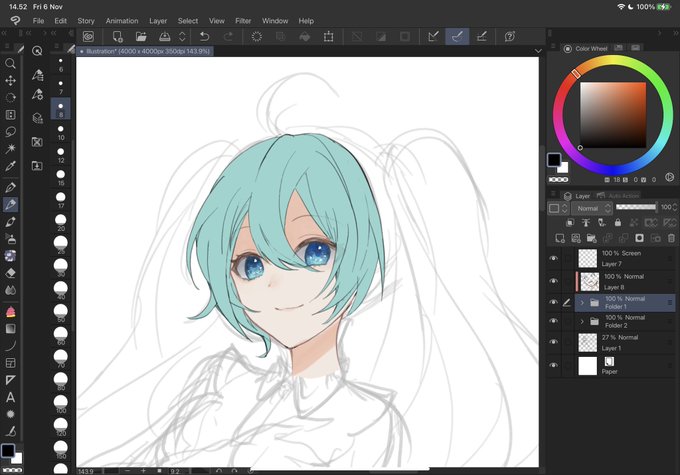Expand Folder 2 in layer list

582,321
